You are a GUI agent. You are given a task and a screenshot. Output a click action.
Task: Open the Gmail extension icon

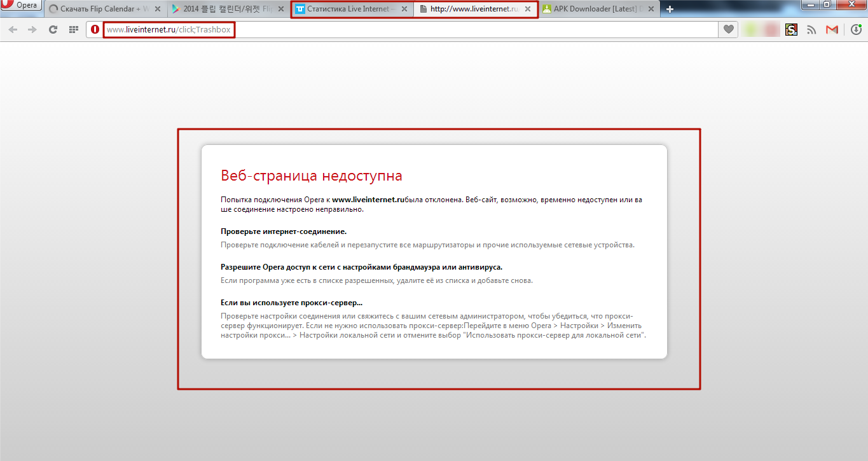point(832,29)
